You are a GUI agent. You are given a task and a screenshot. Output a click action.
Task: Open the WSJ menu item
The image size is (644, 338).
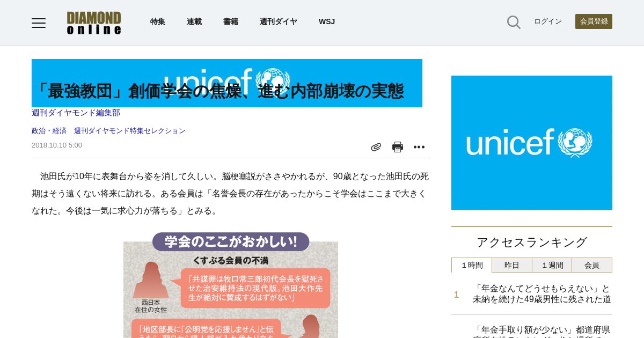pyautogui.click(x=327, y=21)
